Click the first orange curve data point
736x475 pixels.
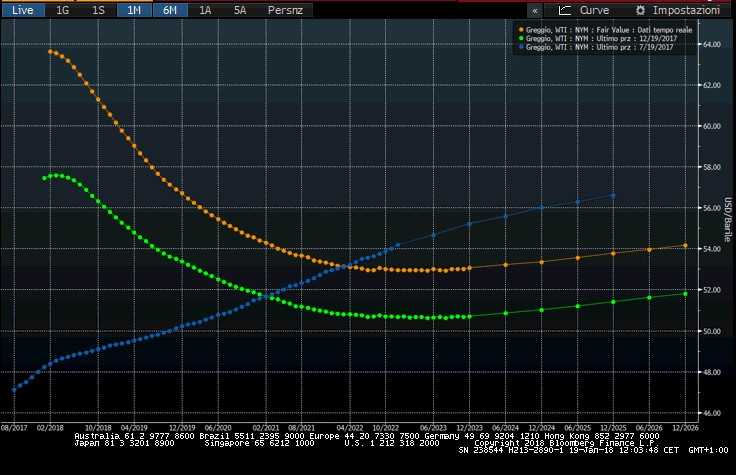coord(50,51)
